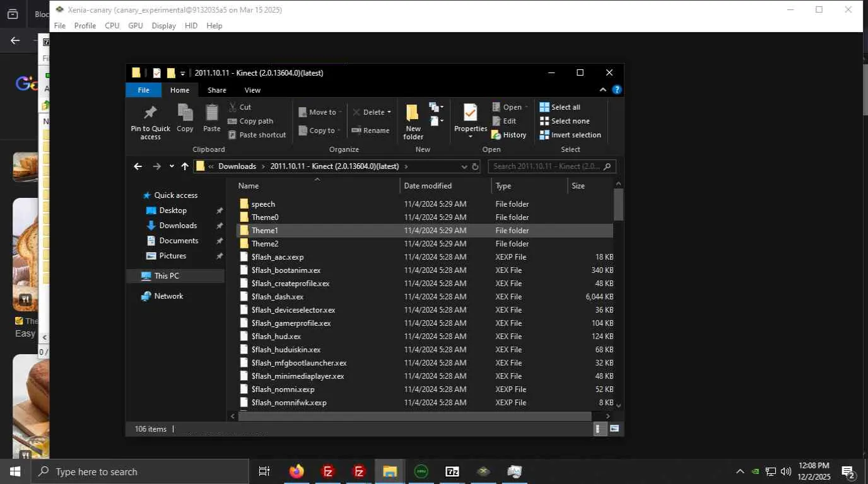Expand the address bar history dropdown
The image size is (868, 484).
(x=464, y=166)
